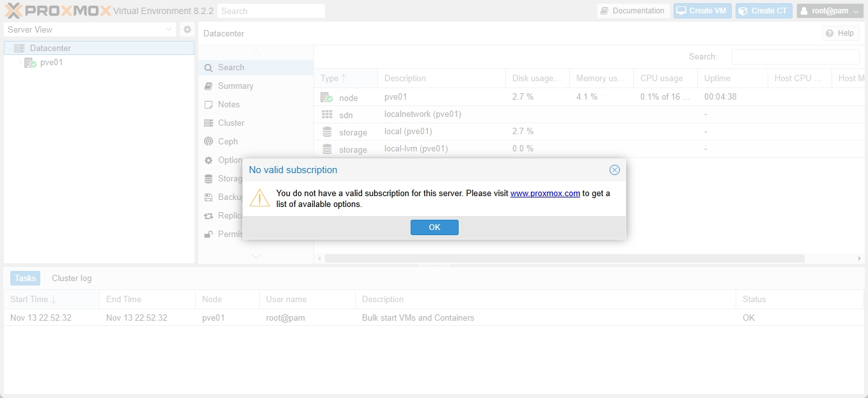
Task: Click the Summary book icon
Action: coord(209,86)
